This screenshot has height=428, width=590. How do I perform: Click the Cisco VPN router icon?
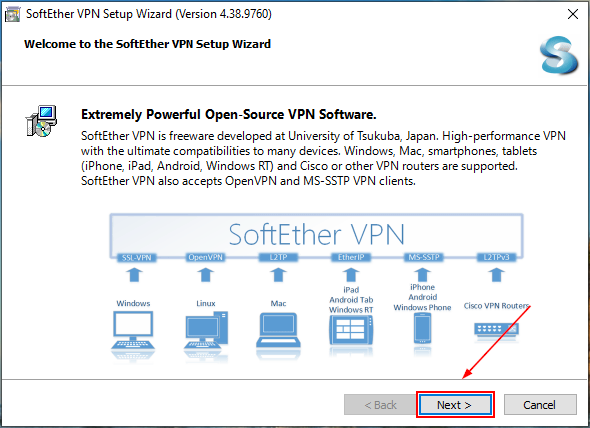click(496, 330)
